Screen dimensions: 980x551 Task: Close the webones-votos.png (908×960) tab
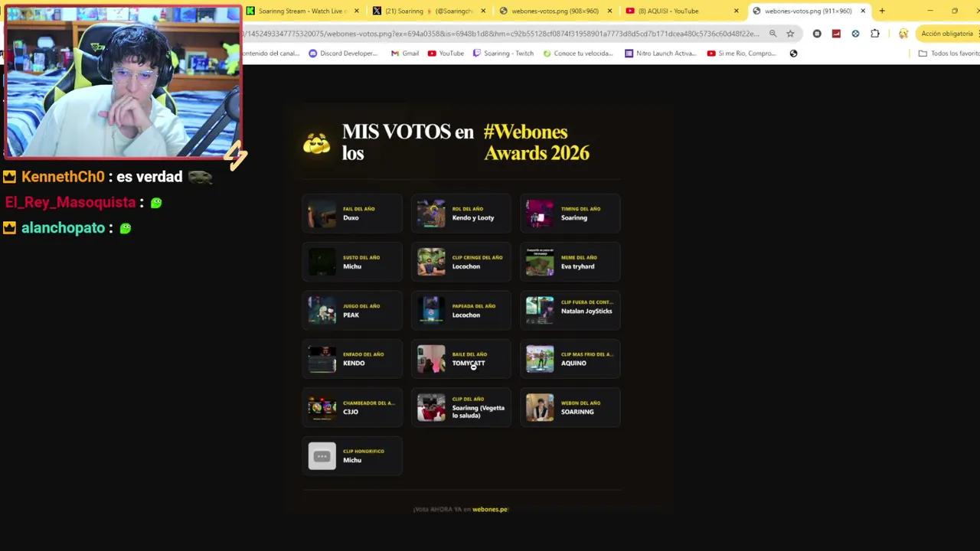(x=609, y=11)
